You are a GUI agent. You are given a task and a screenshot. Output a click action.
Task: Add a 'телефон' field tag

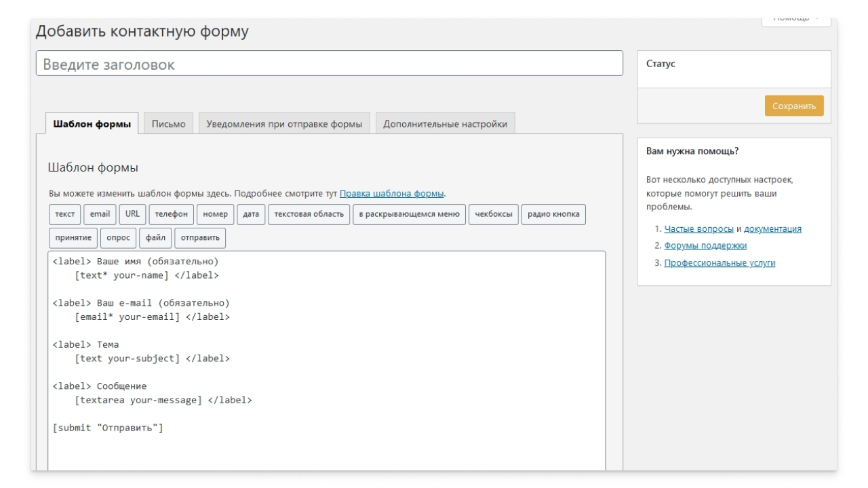[x=171, y=214]
